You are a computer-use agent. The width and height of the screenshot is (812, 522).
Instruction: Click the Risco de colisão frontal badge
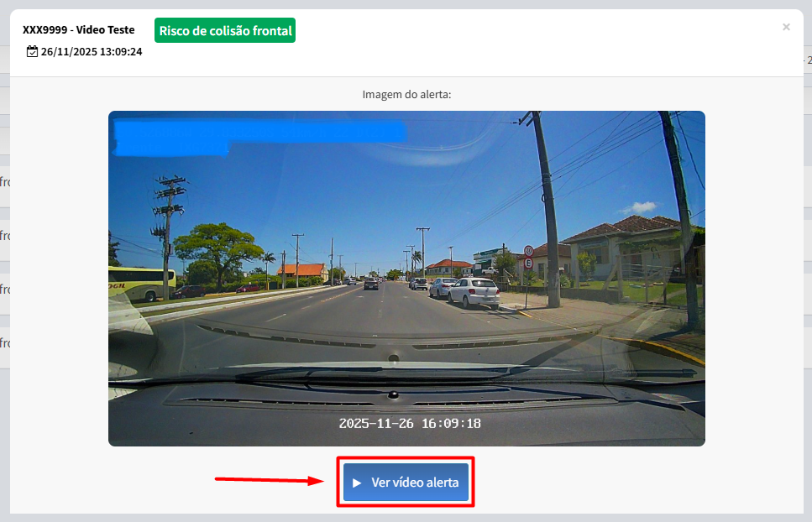point(225,30)
